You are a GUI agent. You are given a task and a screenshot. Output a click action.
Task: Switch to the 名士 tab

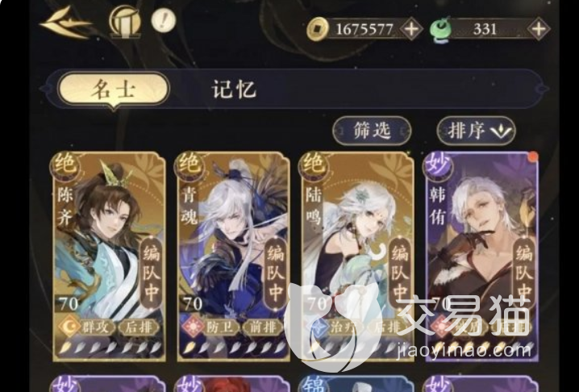pos(114,90)
